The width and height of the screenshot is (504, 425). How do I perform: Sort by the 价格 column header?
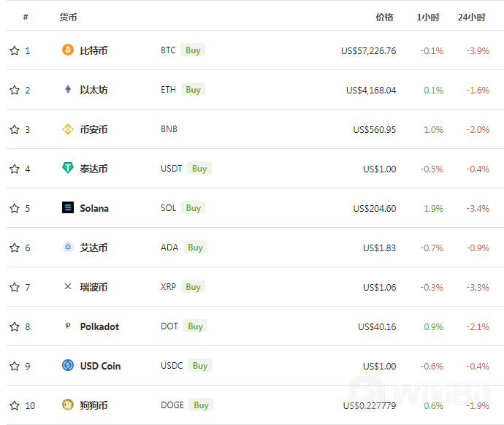384,18
